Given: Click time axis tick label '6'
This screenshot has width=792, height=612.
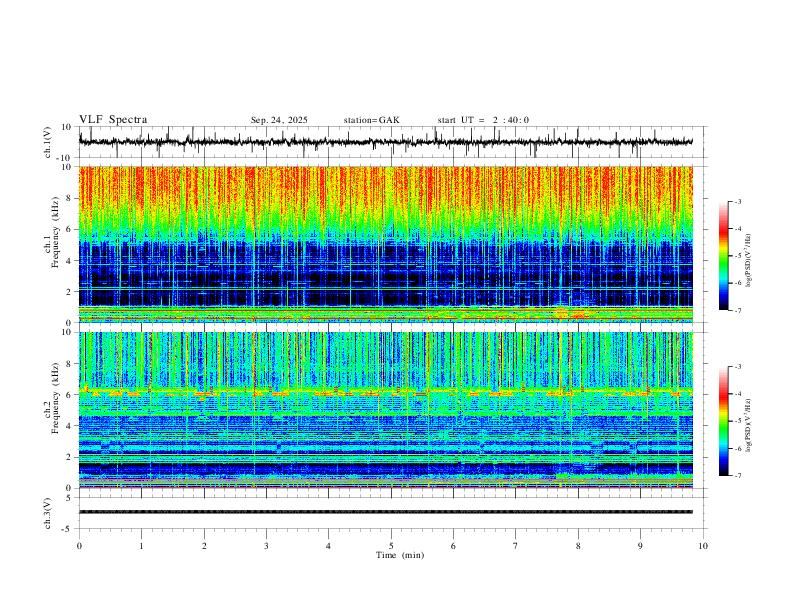Looking at the screenshot, I should point(454,546).
